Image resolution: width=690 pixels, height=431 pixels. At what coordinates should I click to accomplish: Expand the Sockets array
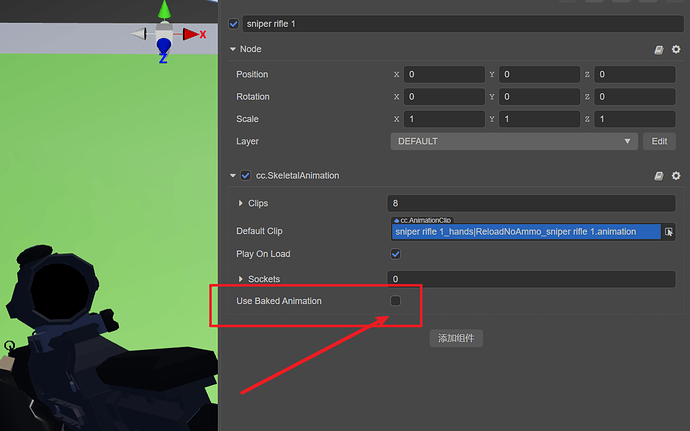pyautogui.click(x=240, y=279)
